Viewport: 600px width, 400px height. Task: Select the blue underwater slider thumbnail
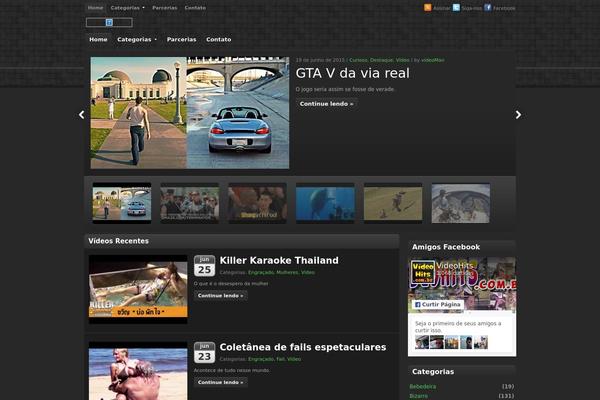[325, 203]
